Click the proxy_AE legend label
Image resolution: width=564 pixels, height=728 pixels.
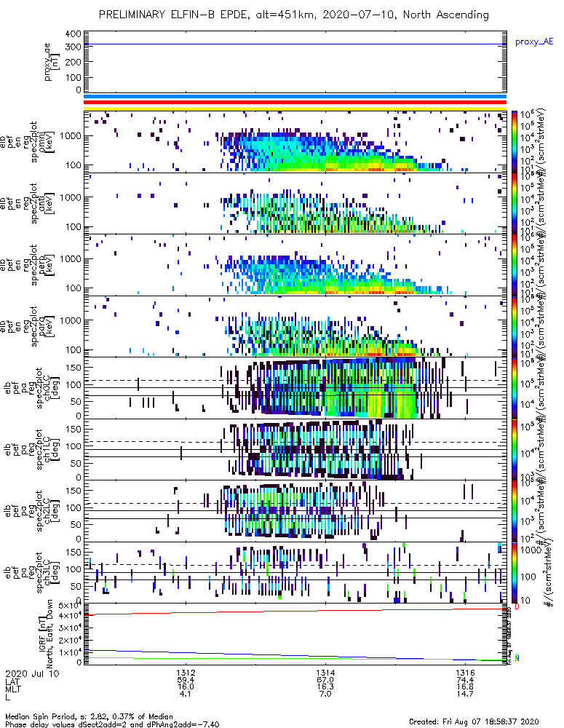pos(534,41)
